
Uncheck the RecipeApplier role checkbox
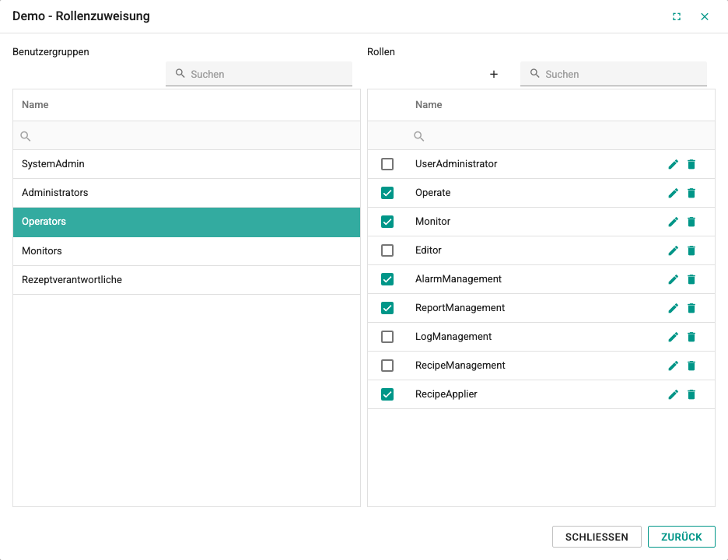[x=387, y=394]
